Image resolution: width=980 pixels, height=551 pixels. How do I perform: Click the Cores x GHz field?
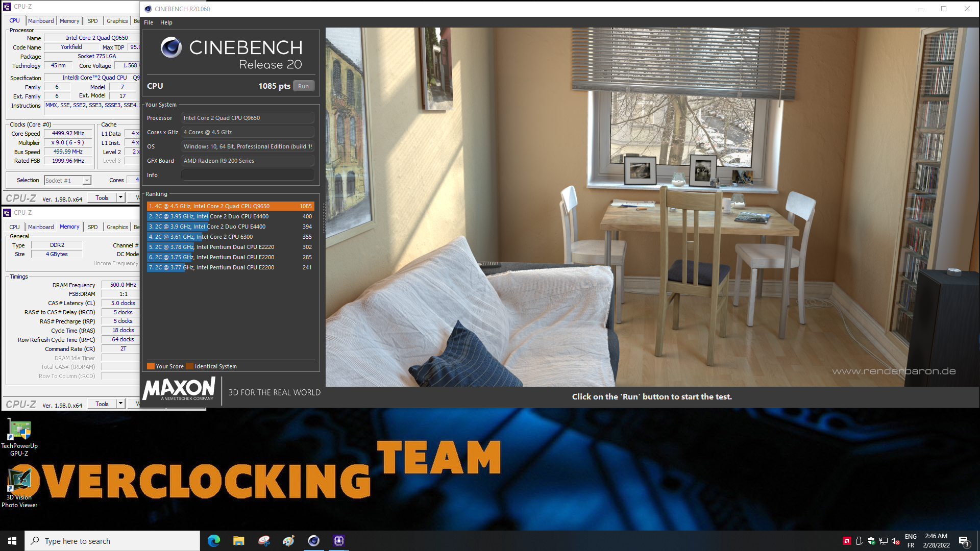pos(248,132)
